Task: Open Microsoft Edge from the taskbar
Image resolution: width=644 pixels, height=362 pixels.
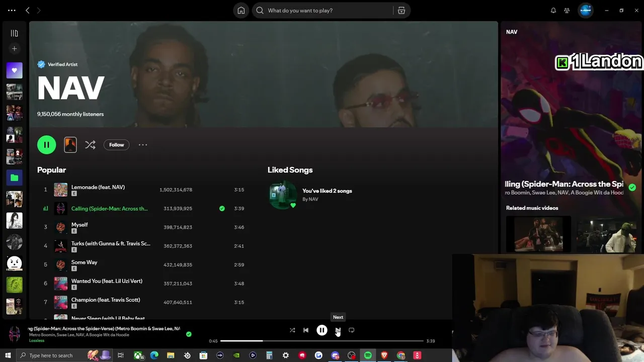Action: [x=154, y=355]
